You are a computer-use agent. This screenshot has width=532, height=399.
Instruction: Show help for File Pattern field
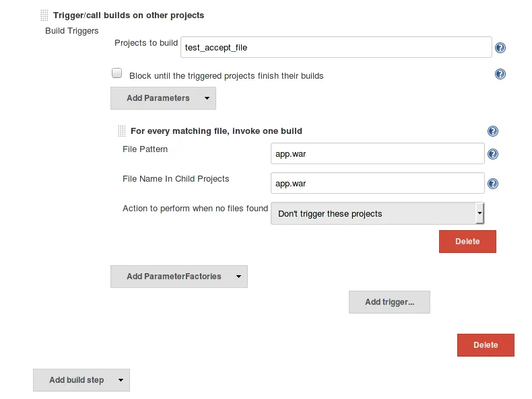coord(493,154)
